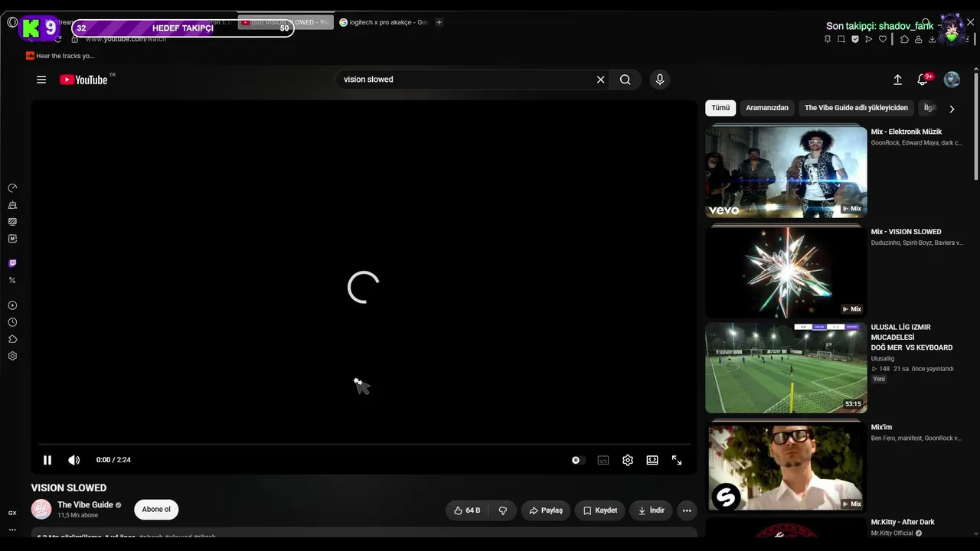Click the 0:00 / 2:24 time display
Screen dimensions: 980x551
click(x=113, y=460)
